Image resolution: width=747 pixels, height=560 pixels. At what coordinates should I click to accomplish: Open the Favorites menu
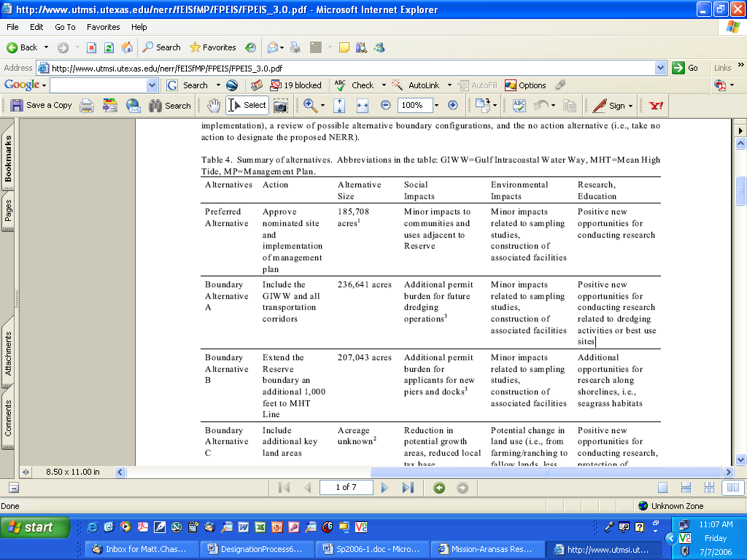[x=103, y=27]
